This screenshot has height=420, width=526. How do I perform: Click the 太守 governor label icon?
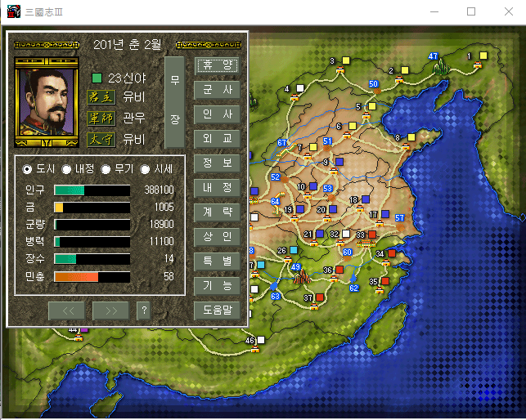click(101, 140)
